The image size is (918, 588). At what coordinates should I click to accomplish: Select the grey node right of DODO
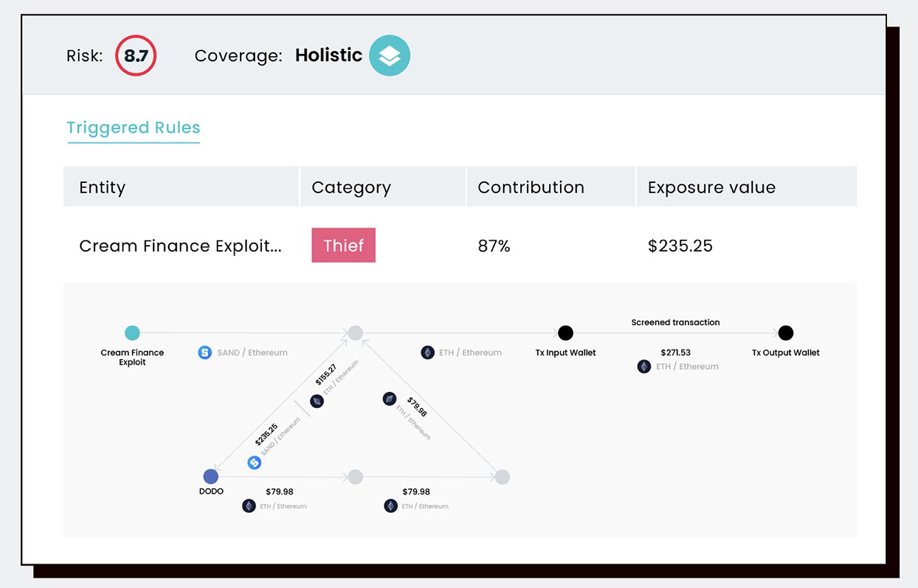tap(356, 477)
